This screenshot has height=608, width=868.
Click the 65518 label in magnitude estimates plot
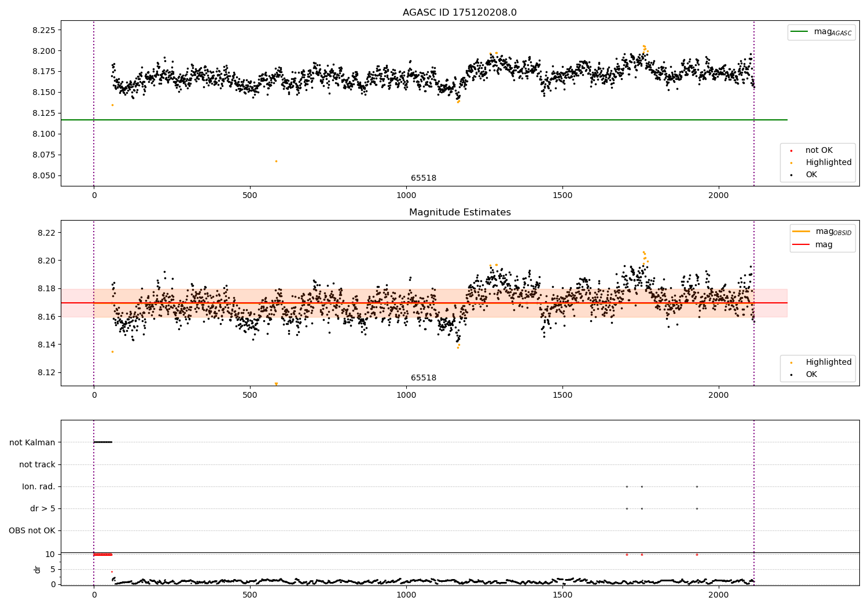[x=424, y=378]
